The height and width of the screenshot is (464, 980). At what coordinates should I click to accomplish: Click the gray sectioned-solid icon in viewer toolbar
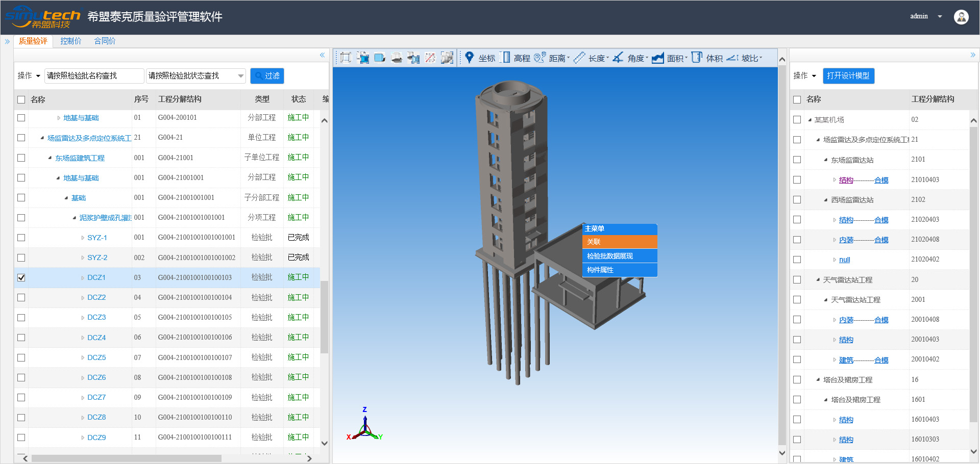pyautogui.click(x=397, y=58)
